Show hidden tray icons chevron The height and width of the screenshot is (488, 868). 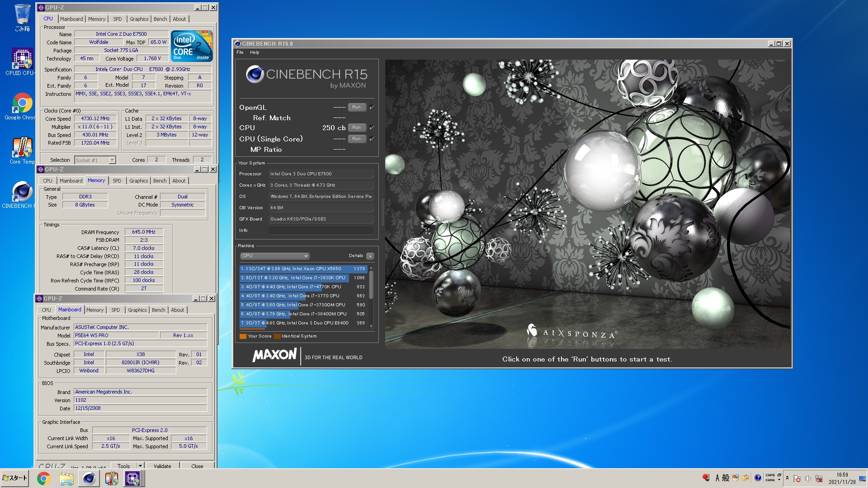click(787, 478)
